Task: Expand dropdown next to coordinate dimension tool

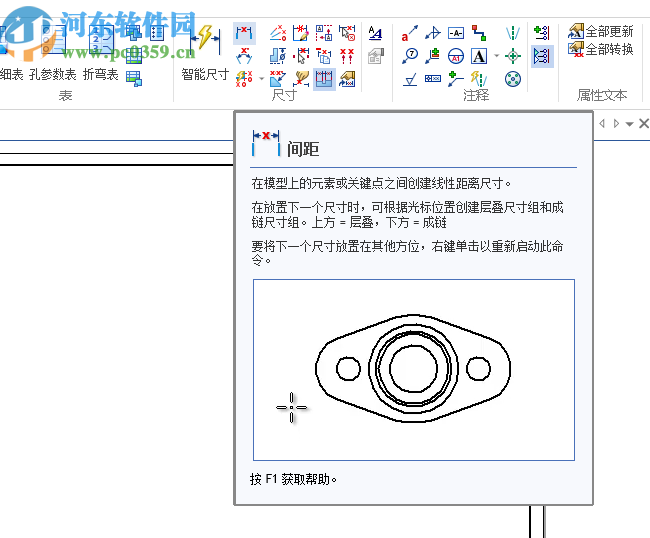Action: click(261, 78)
